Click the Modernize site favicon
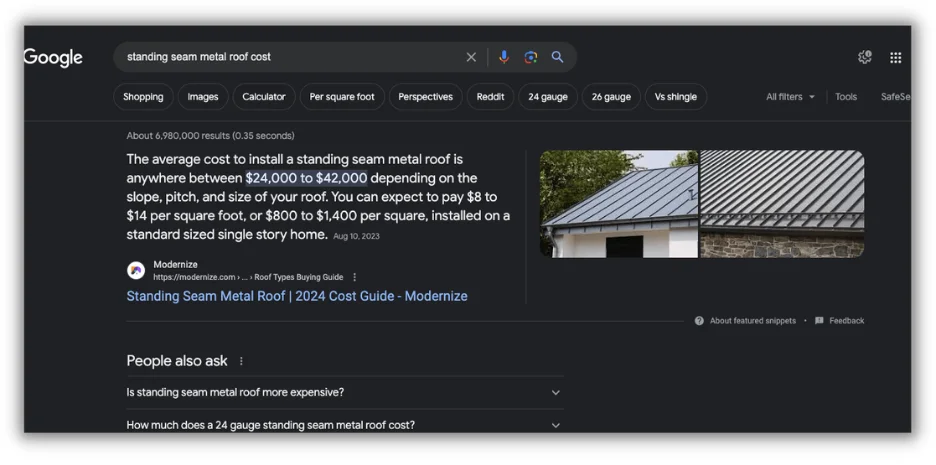The height and width of the screenshot is (465, 936). click(136, 270)
